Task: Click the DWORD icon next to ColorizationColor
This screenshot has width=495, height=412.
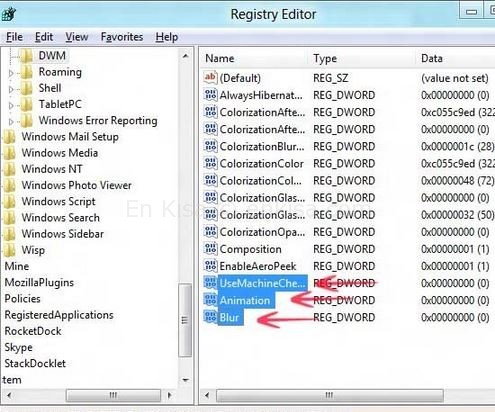Action: [x=210, y=163]
